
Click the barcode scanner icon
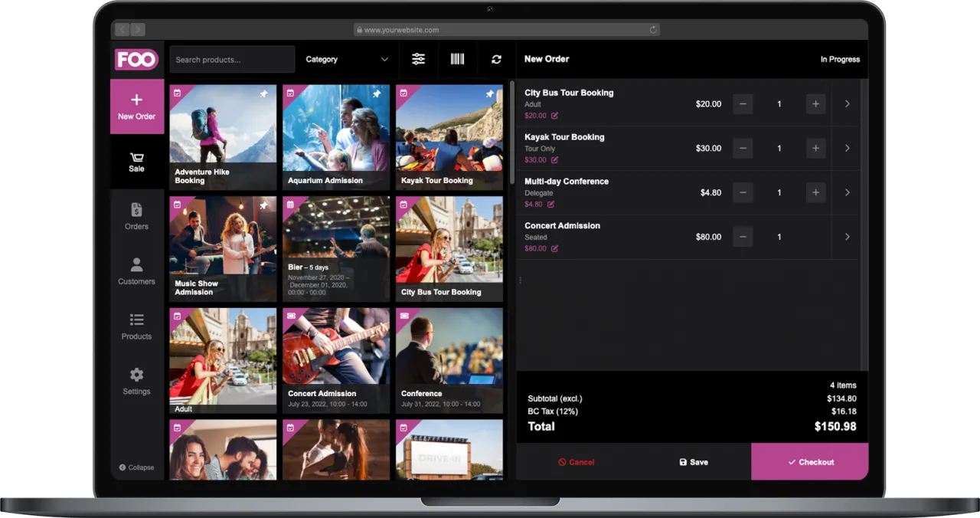click(x=457, y=59)
